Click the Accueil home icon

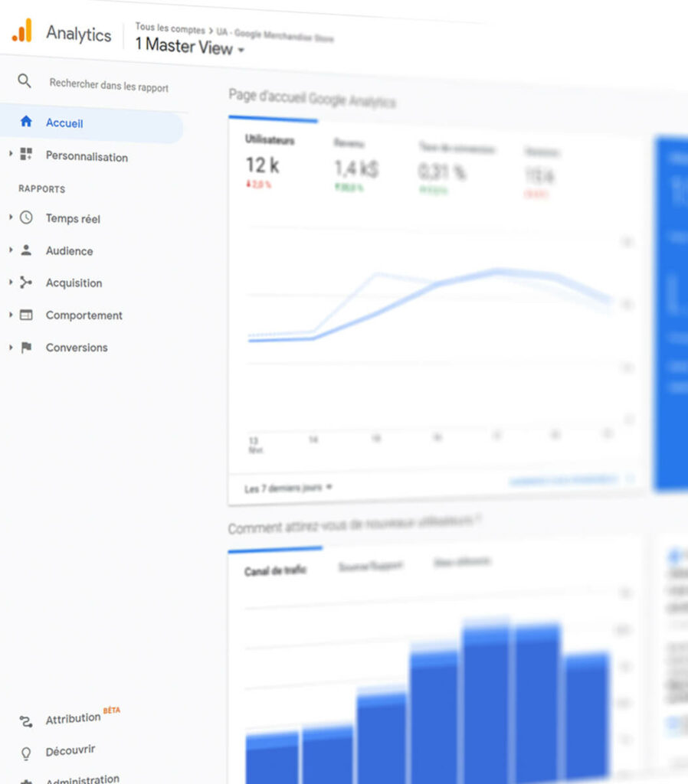(26, 122)
